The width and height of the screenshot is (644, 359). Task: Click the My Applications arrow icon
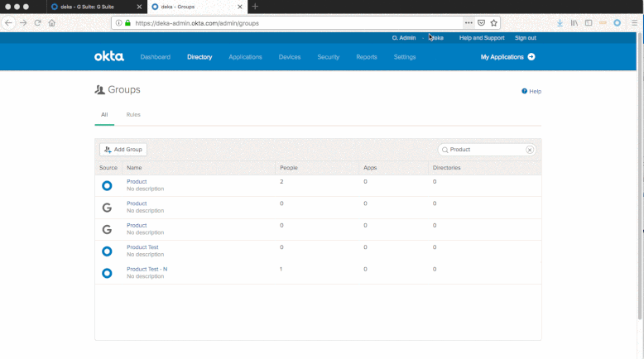531,57
